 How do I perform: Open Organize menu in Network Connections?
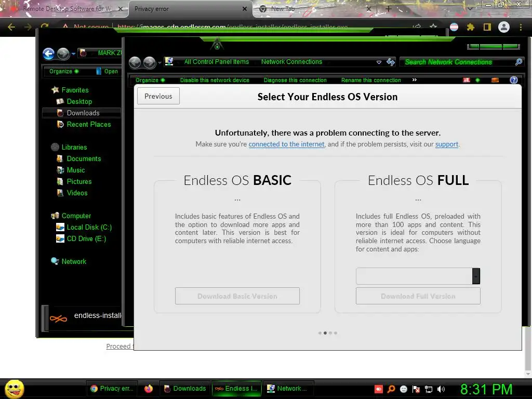(x=150, y=80)
